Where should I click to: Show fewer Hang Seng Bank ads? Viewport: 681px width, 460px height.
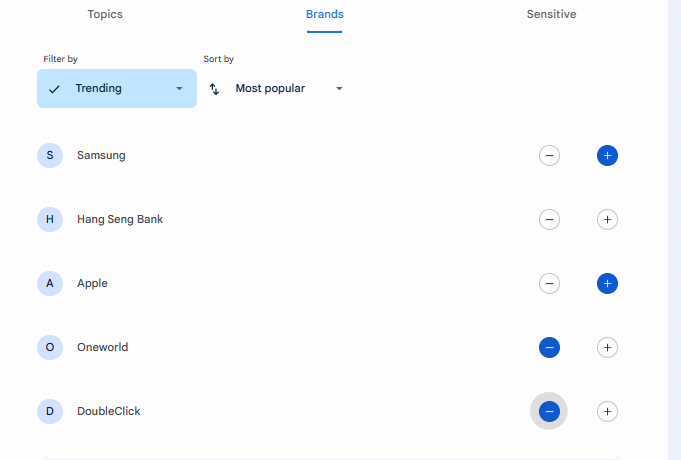click(549, 219)
